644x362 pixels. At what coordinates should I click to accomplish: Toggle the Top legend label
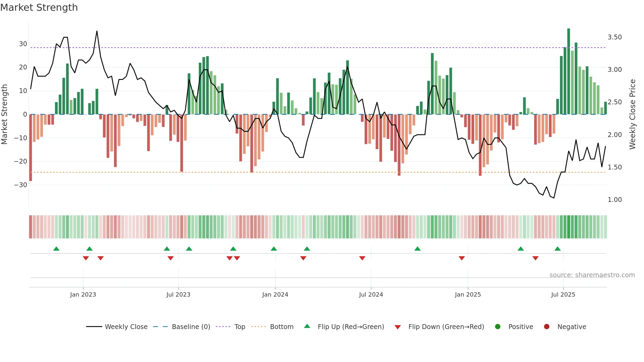(240, 327)
